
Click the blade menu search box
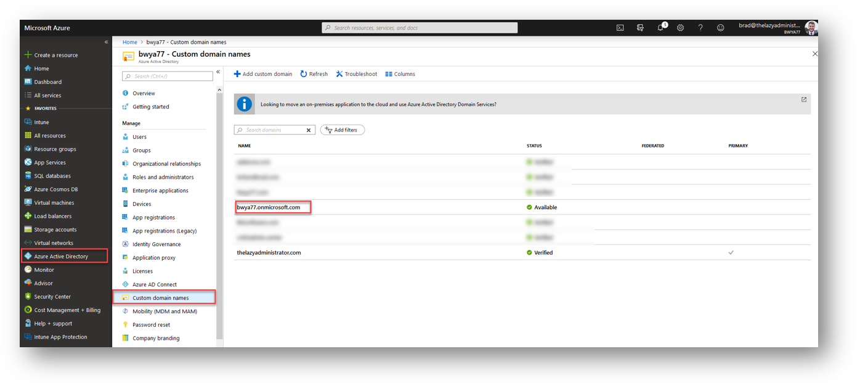click(168, 76)
